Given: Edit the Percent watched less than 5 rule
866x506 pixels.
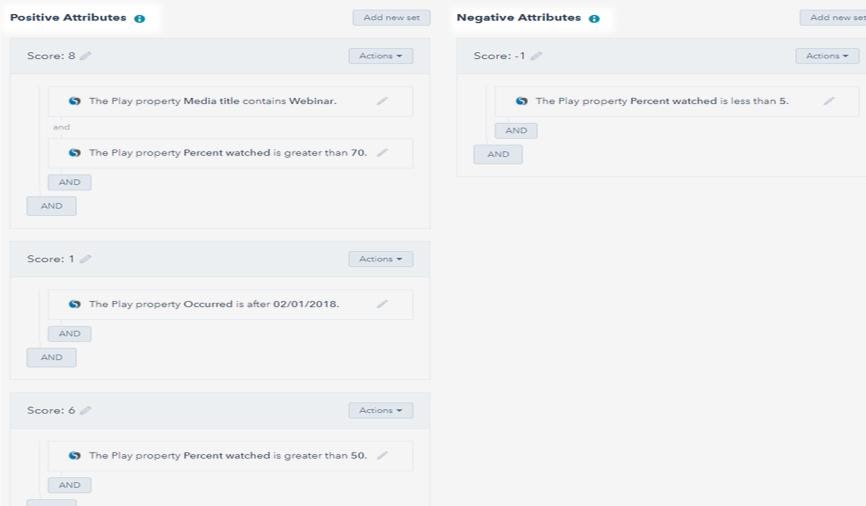Looking at the screenshot, I should 829,101.
